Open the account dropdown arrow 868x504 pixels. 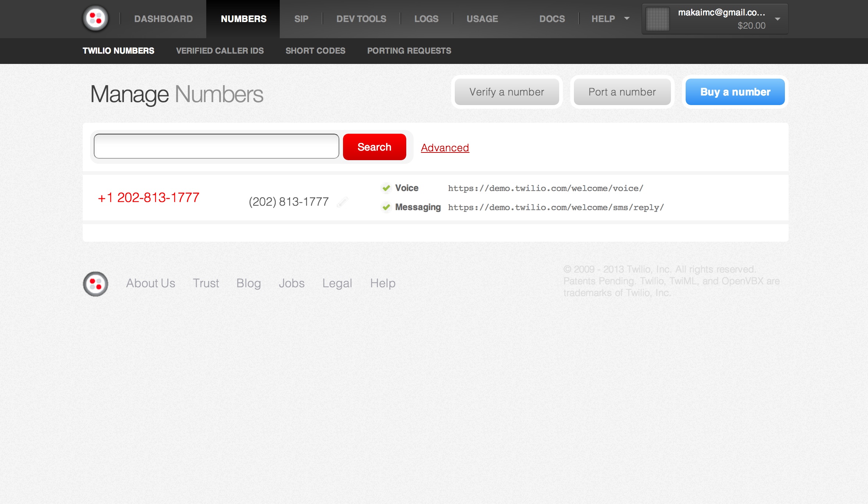778,19
